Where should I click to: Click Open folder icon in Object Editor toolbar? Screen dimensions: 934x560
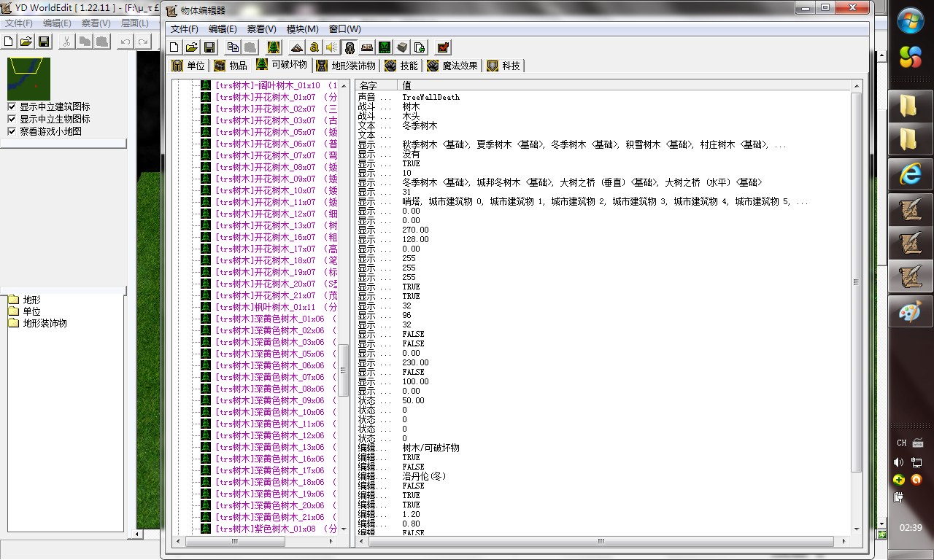point(191,47)
